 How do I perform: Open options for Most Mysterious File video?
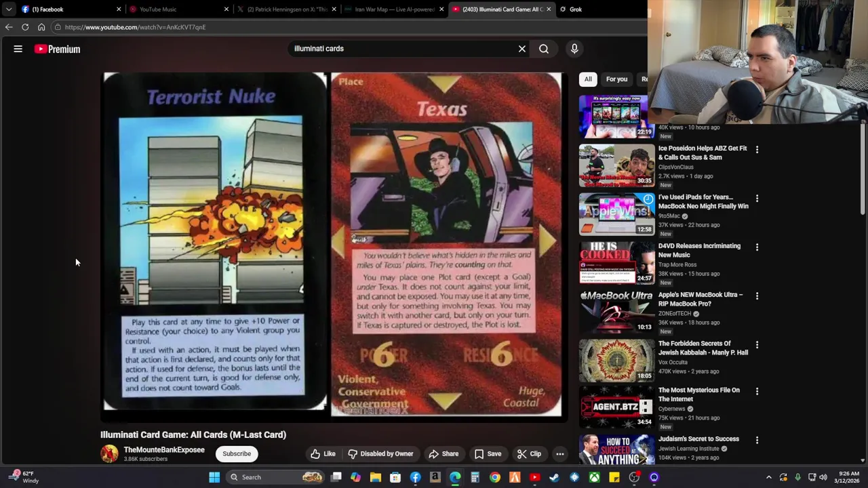757,391
